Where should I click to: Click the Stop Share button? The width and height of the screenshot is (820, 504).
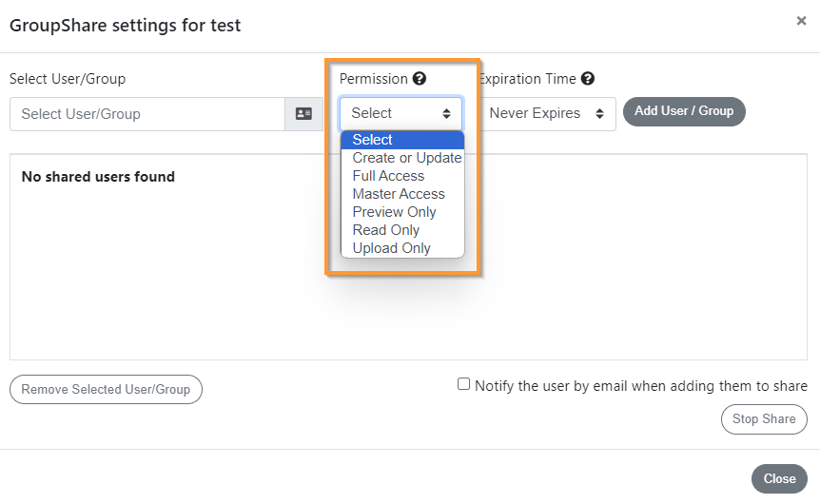(764, 418)
